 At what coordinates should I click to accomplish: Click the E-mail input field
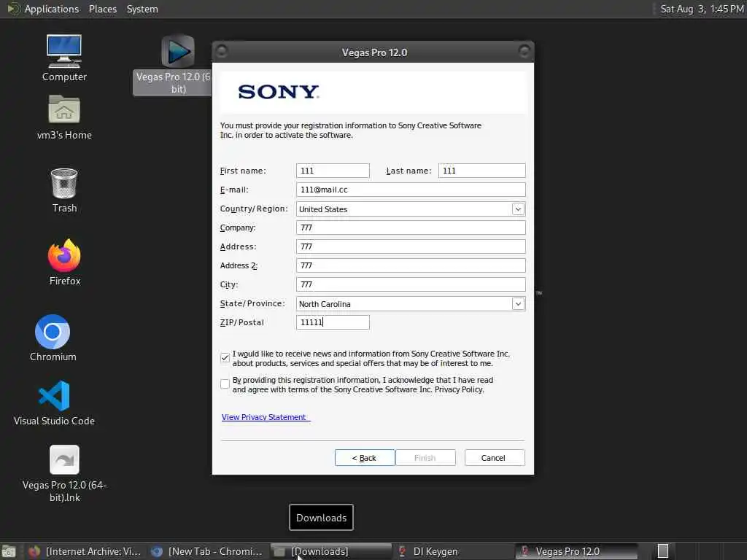click(x=411, y=190)
